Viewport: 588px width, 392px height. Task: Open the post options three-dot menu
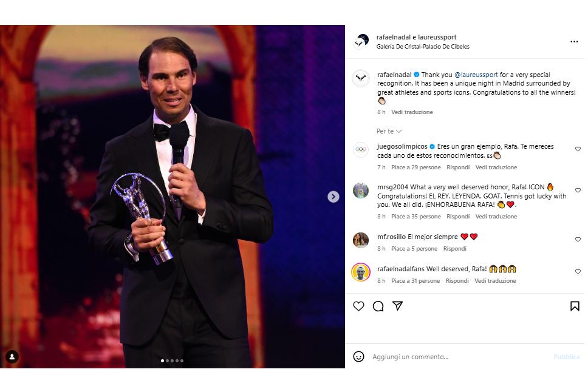[x=574, y=41]
